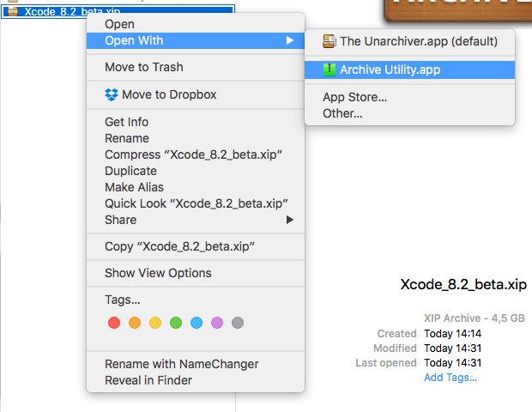Select Open With menu entry
The width and height of the screenshot is (532, 412).
(196, 40)
